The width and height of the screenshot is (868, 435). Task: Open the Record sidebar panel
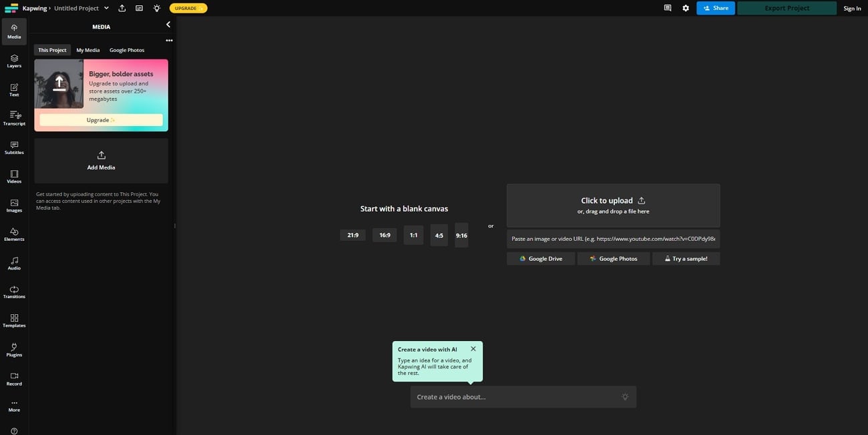pos(14,378)
